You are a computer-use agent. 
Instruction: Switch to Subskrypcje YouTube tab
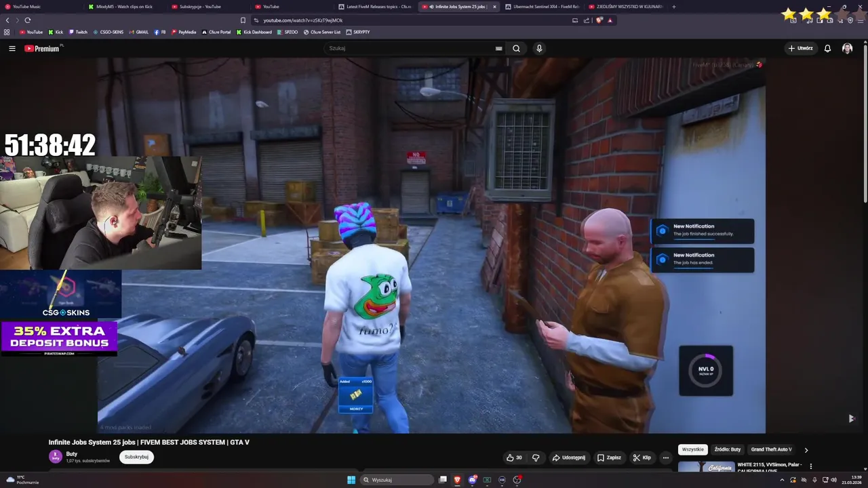point(208,7)
